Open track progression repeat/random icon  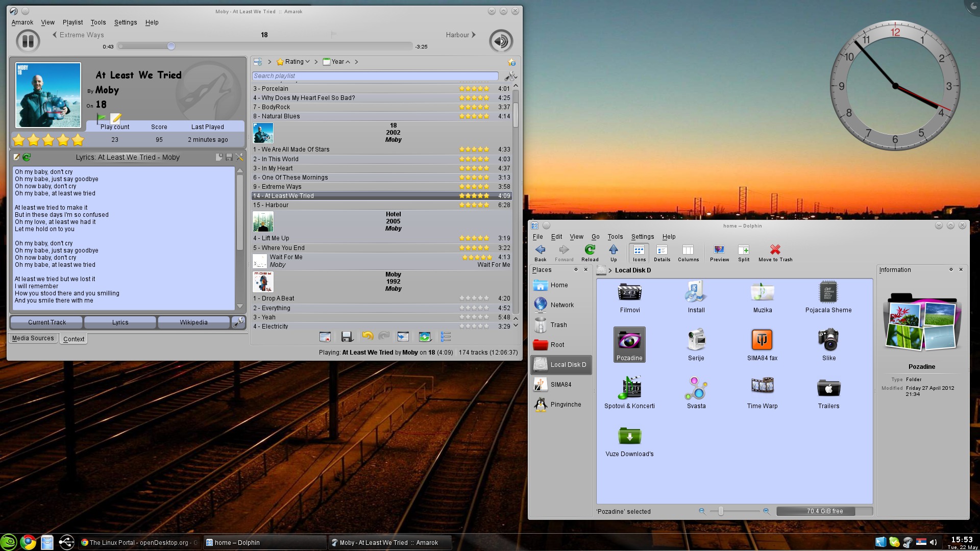coord(425,337)
